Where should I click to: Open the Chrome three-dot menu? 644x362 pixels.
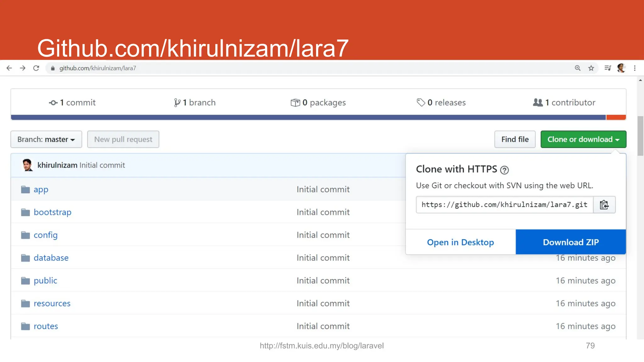pos(635,68)
